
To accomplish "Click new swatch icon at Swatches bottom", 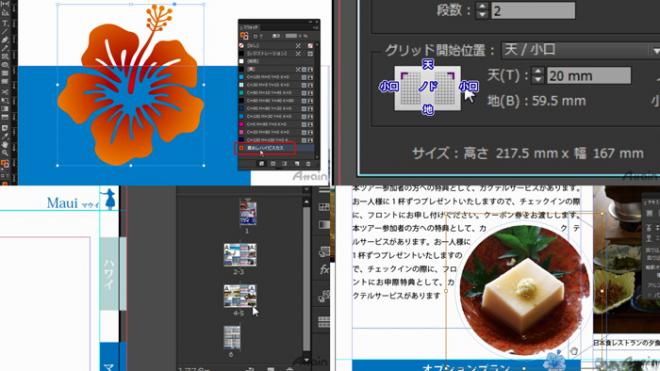I will [297, 164].
